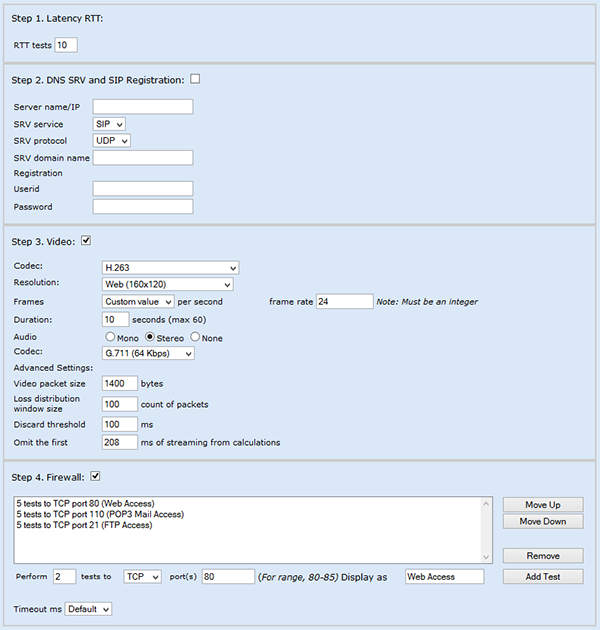Open the video Codec H.263 dropdown
This screenshot has width=600, height=630.
pos(170,268)
